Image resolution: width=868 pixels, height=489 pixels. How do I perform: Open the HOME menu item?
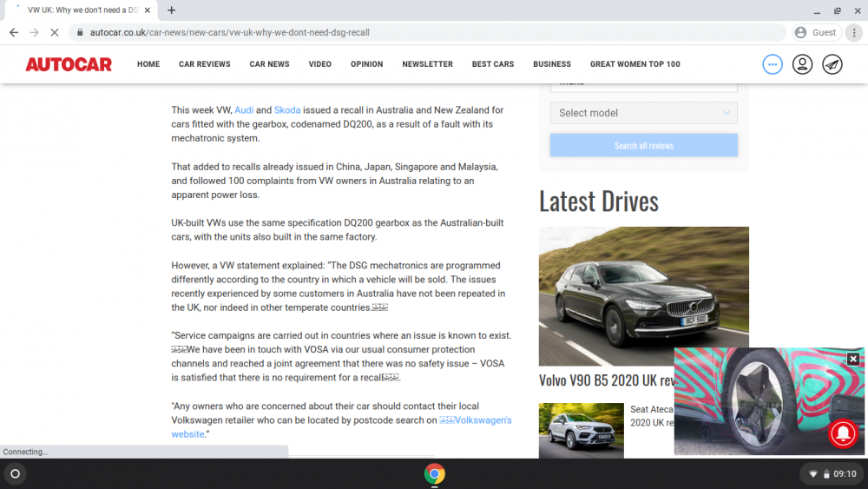[148, 64]
